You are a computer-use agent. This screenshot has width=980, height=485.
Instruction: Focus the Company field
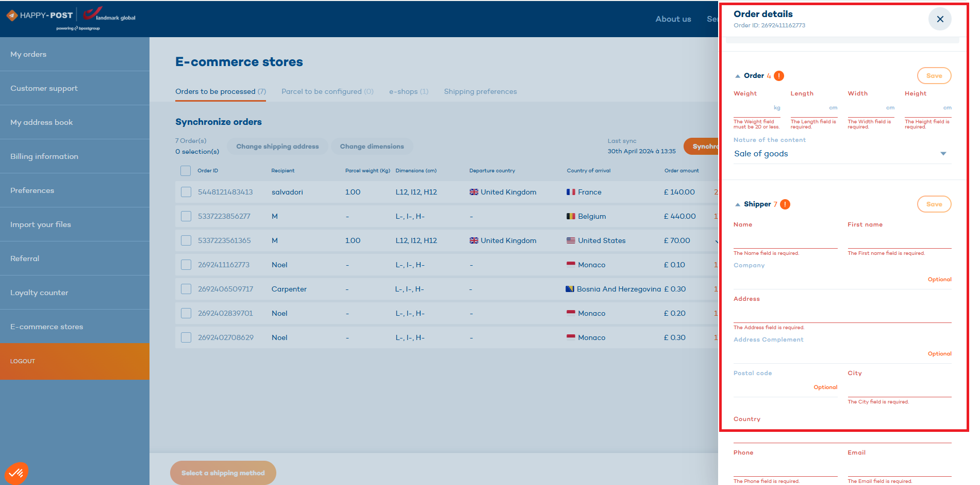pos(842,280)
